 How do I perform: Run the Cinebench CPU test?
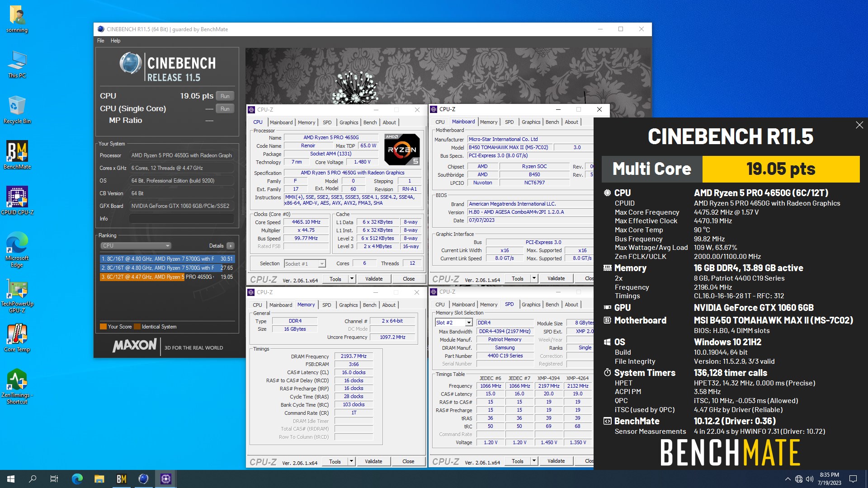coord(225,96)
